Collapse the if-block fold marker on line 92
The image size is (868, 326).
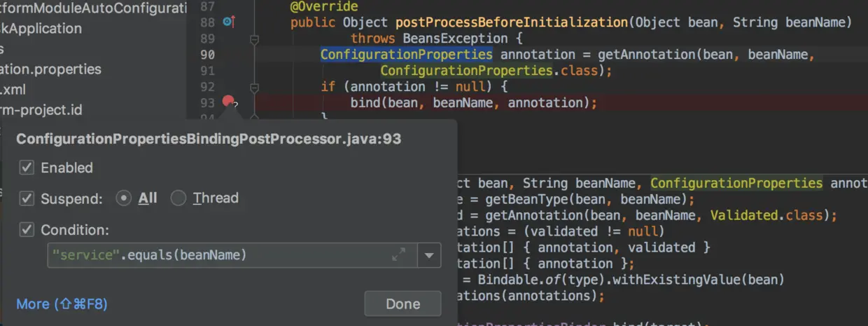[254, 87]
